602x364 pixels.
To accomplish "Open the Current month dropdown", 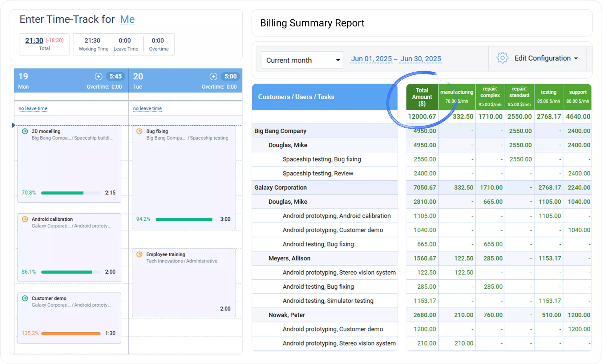I will [302, 60].
